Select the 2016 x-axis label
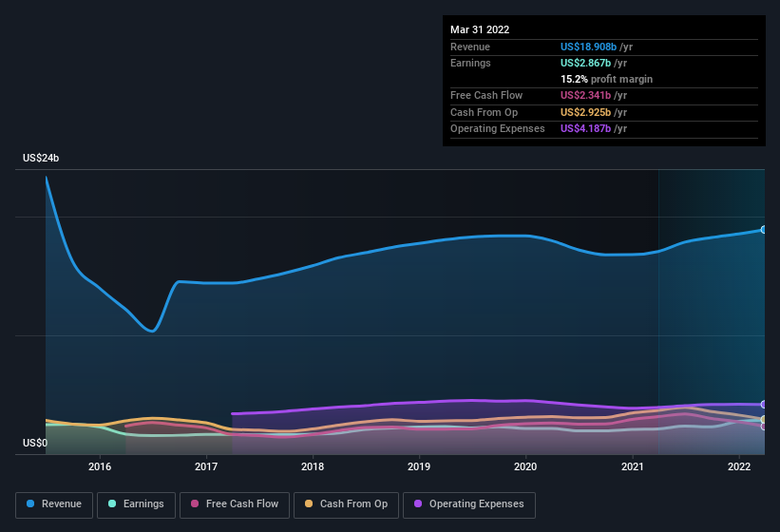 [x=100, y=466]
